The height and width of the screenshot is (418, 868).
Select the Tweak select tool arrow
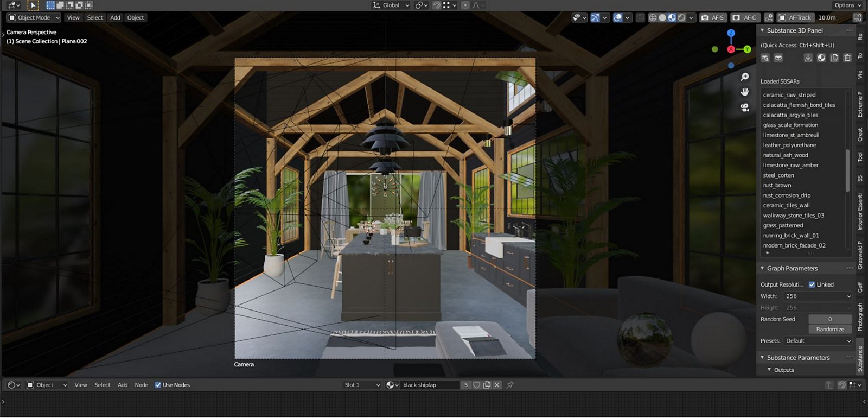pos(33,5)
